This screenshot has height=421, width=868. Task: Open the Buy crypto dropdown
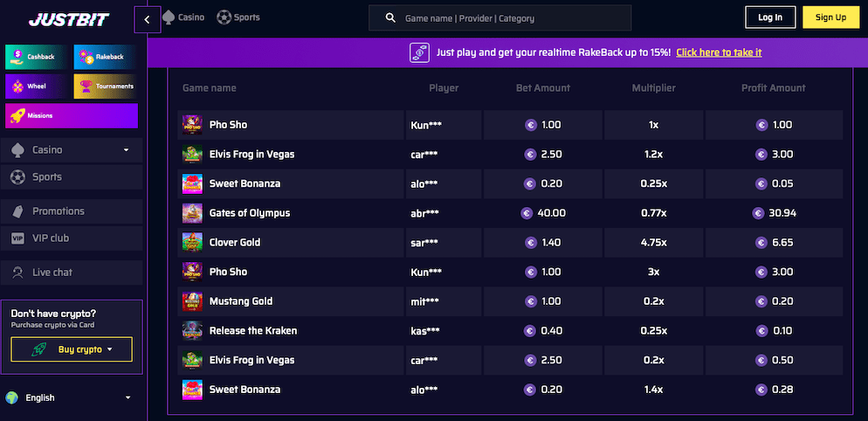pyautogui.click(x=72, y=349)
